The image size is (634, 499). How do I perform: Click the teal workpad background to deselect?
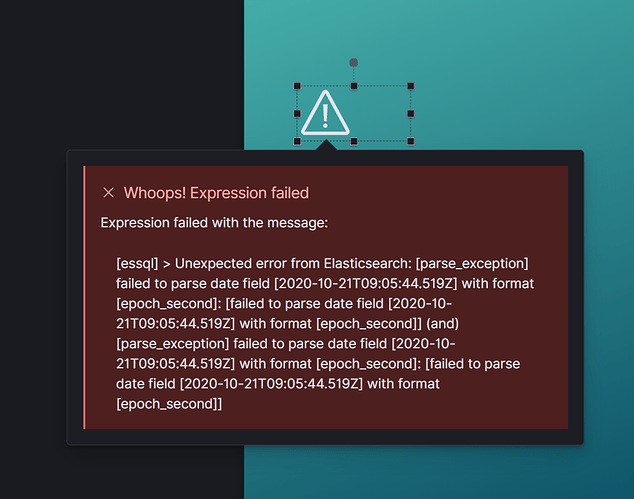tap(505, 81)
